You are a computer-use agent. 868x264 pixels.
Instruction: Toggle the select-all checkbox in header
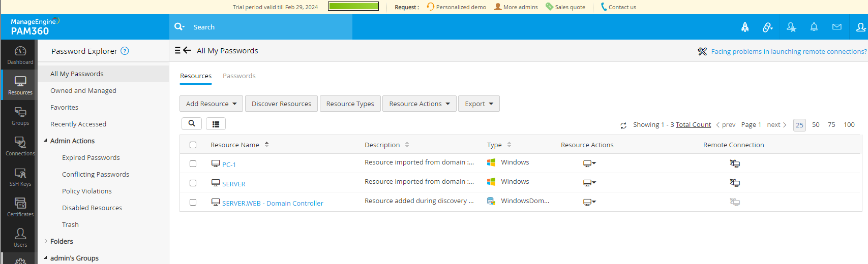193,145
